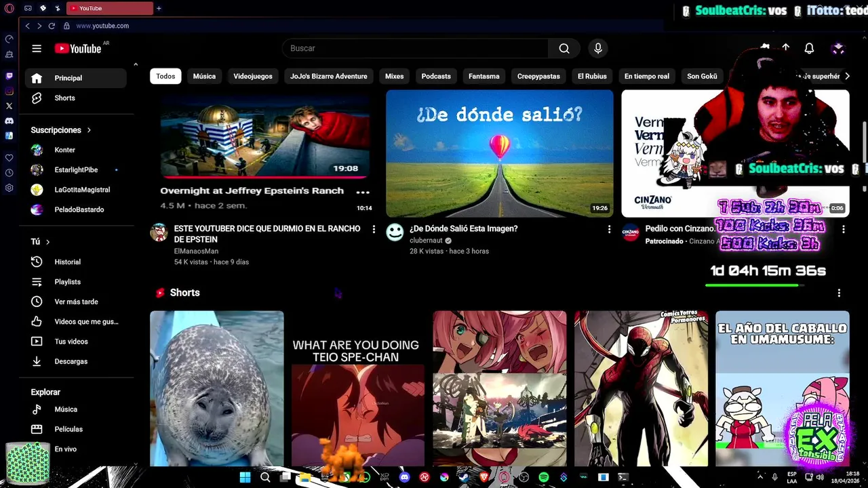Image resolution: width=868 pixels, height=488 pixels.
Task: Select the Todos filter chip
Action: pos(165,76)
